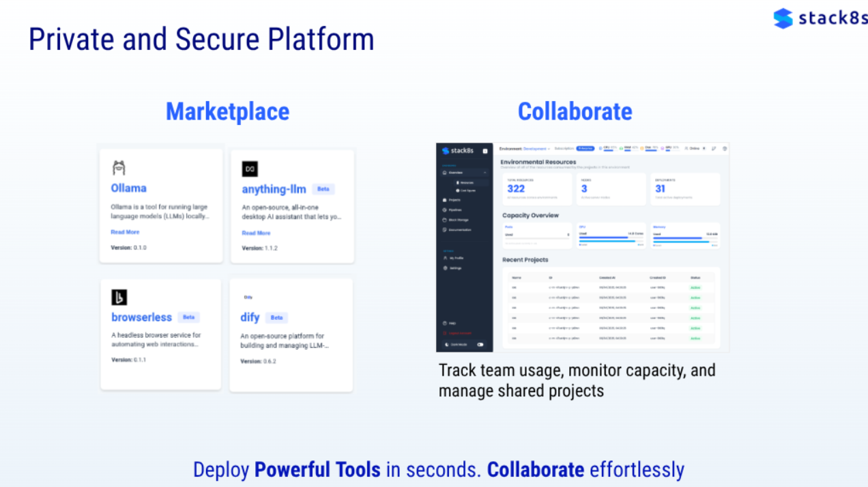Open the Environment Development dropdown

coord(525,148)
